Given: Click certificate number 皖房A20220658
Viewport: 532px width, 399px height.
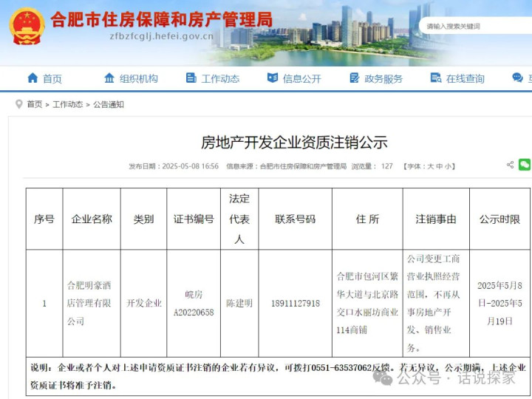Looking at the screenshot, I should [194, 304].
